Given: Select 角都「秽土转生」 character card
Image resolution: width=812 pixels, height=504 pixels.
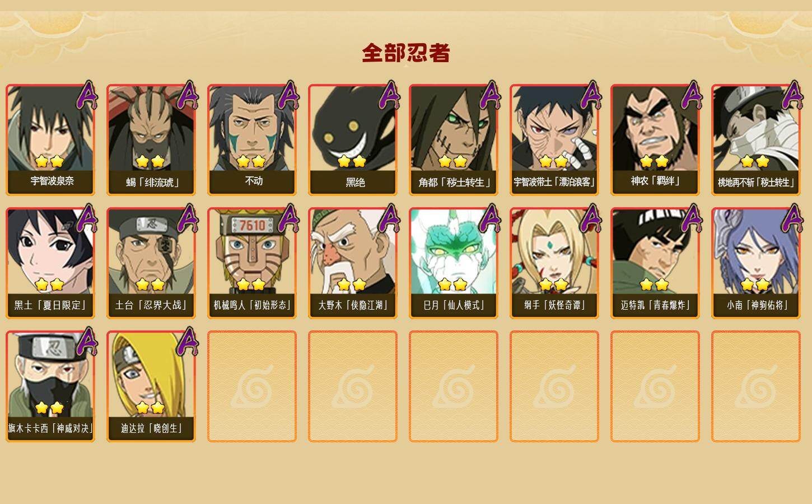Looking at the screenshot, I should [454, 140].
